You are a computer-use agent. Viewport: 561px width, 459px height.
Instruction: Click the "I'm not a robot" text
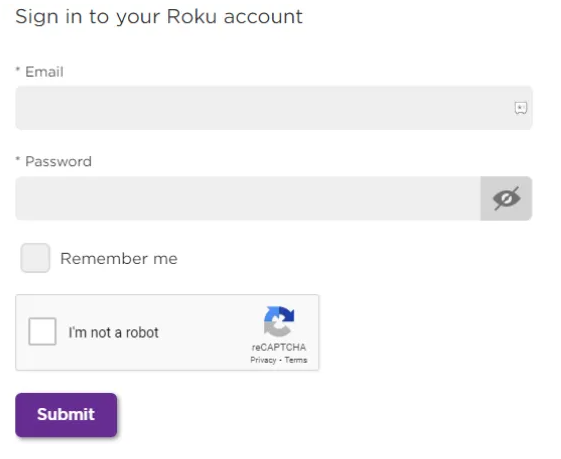[113, 332]
